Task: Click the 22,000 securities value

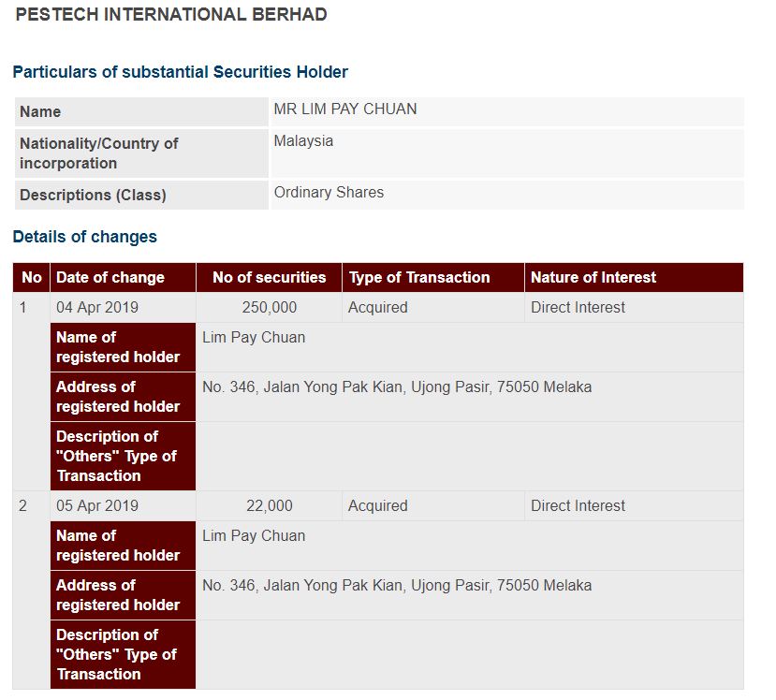Action: tap(270, 505)
